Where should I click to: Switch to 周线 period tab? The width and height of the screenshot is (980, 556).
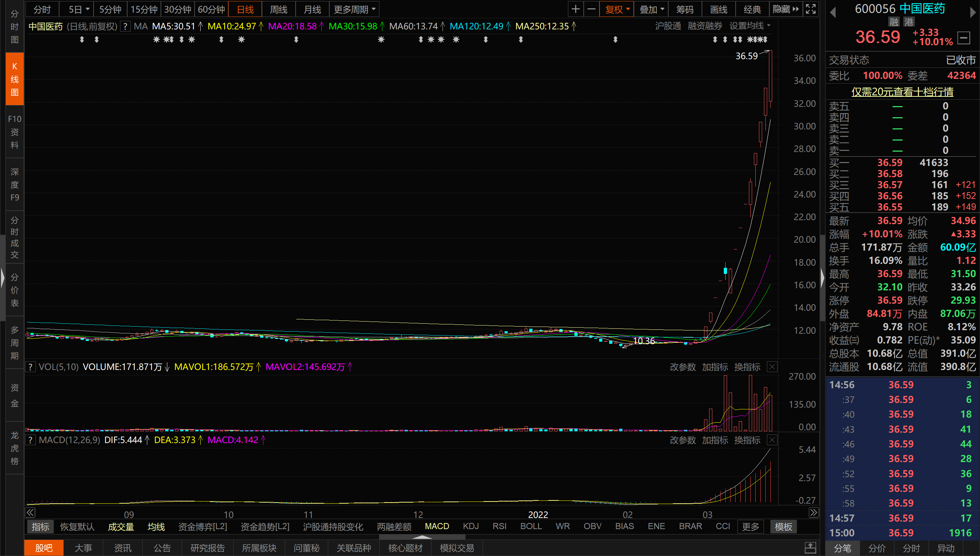coord(278,9)
